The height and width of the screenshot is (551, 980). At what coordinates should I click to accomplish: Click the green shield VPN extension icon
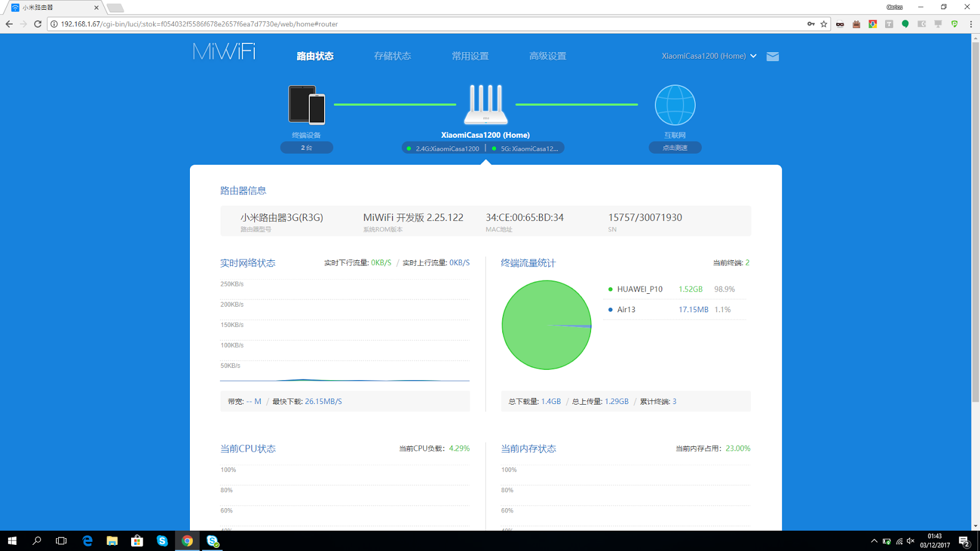[954, 24]
